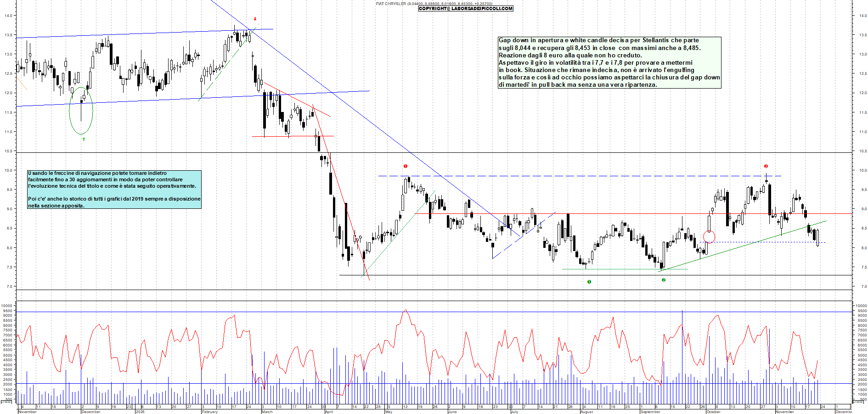This screenshot has height=414, width=868.
Task: Click the last candle at the chart's right edge
Action: click(x=817, y=238)
